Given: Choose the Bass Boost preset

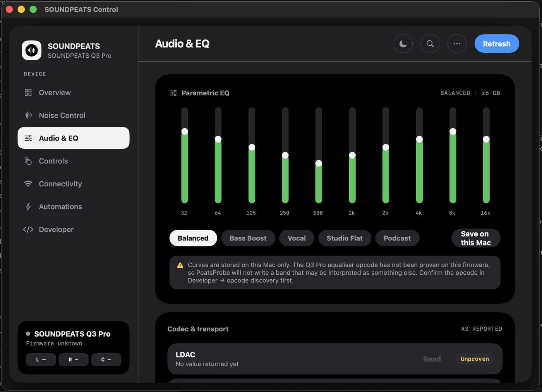Looking at the screenshot, I should (x=248, y=238).
